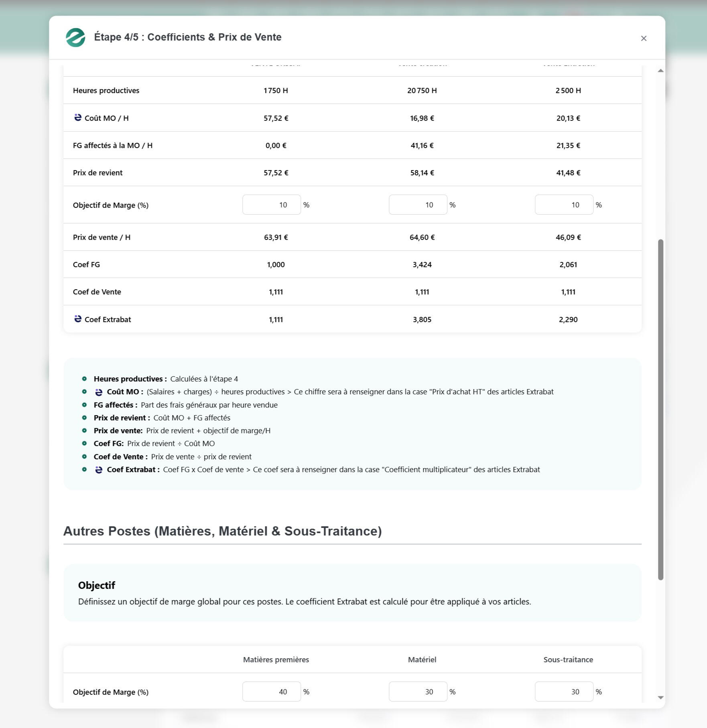The height and width of the screenshot is (728, 707).
Task: Click the Extrabat logo in the modal header
Action: [x=75, y=37]
